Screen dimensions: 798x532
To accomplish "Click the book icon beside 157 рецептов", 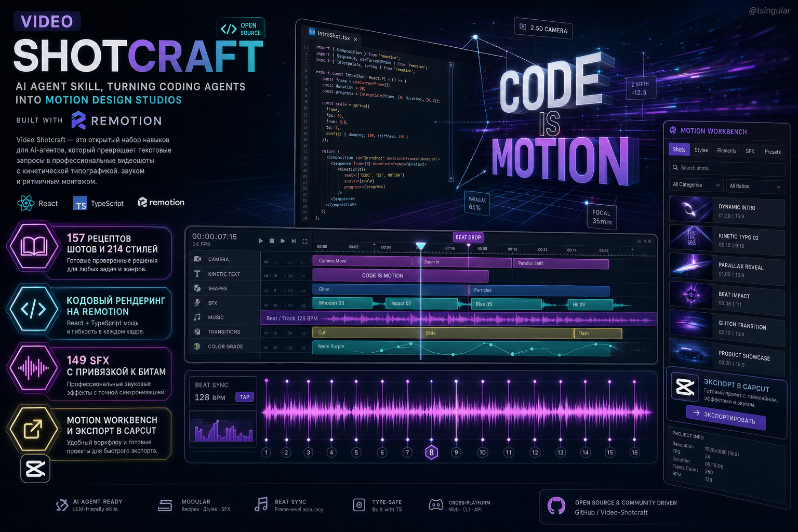I will point(33,246).
